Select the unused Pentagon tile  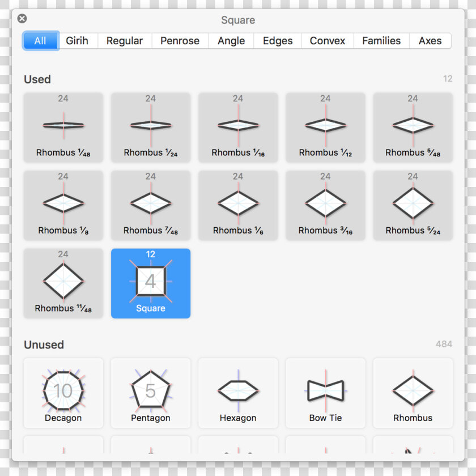point(151,393)
